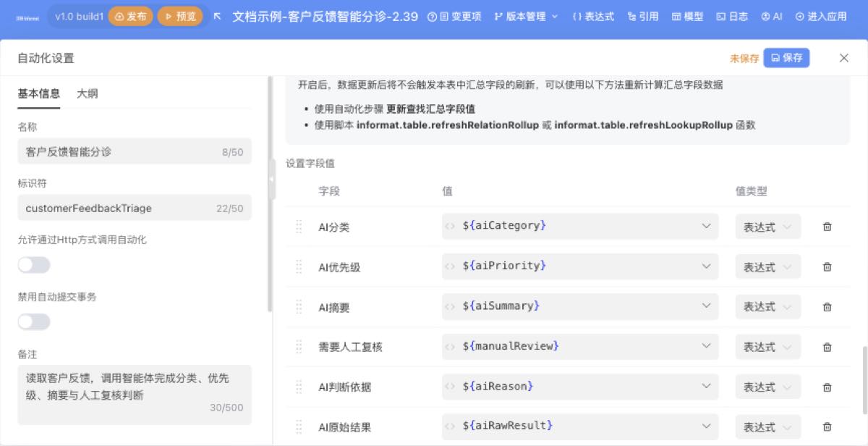Delete the 需要人工复核 field row
This screenshot has height=446, width=868.
[x=827, y=347]
